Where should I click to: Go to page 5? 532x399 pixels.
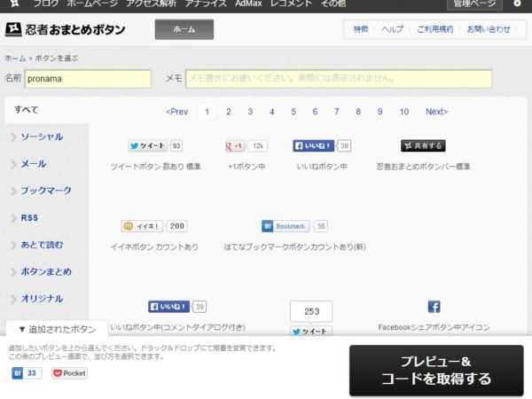[293, 112]
